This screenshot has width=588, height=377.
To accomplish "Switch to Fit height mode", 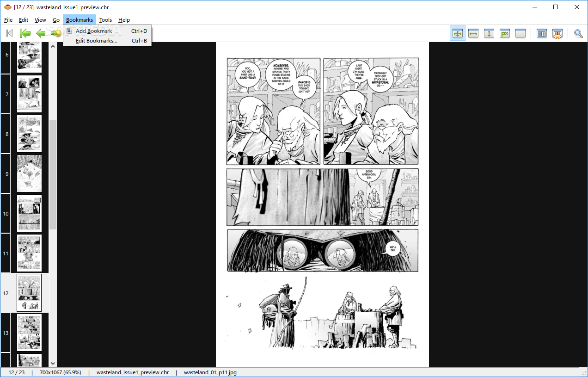I will 489,33.
